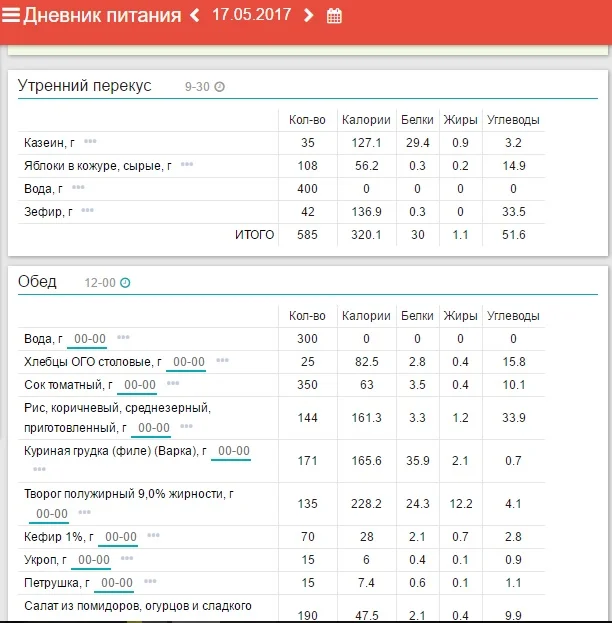Image resolution: width=612 pixels, height=623 pixels.
Task: Click the Утренний перекус time 9-30
Action: pyautogui.click(x=197, y=87)
